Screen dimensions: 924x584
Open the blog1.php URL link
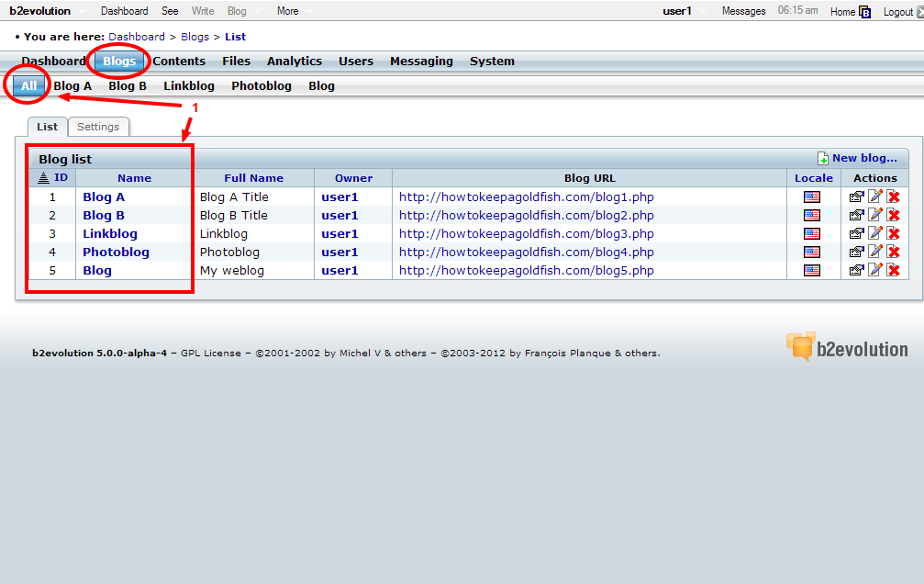527,197
